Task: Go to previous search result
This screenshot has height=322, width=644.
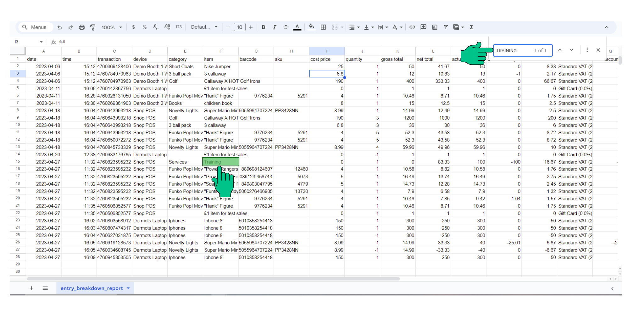Action: pos(560,50)
